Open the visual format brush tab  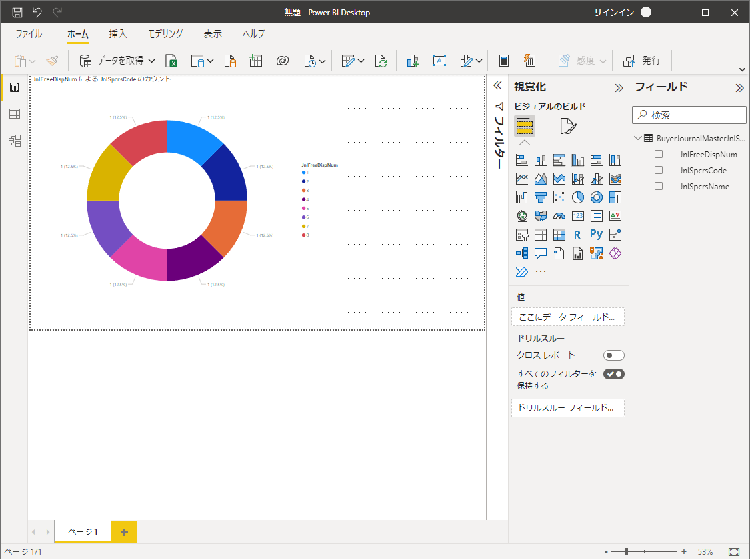(x=567, y=126)
